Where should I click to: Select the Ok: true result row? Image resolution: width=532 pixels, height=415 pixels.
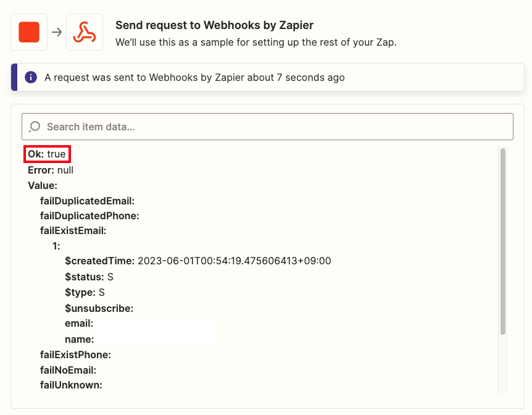tap(47, 154)
